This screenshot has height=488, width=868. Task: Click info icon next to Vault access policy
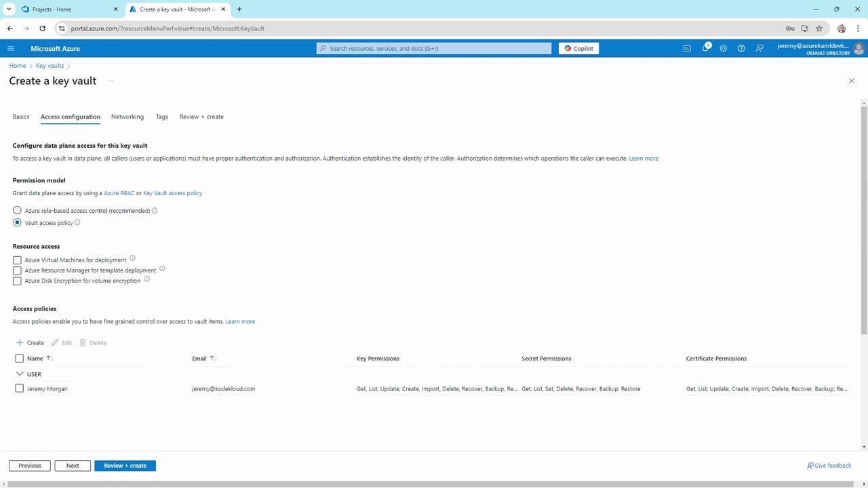click(x=77, y=222)
